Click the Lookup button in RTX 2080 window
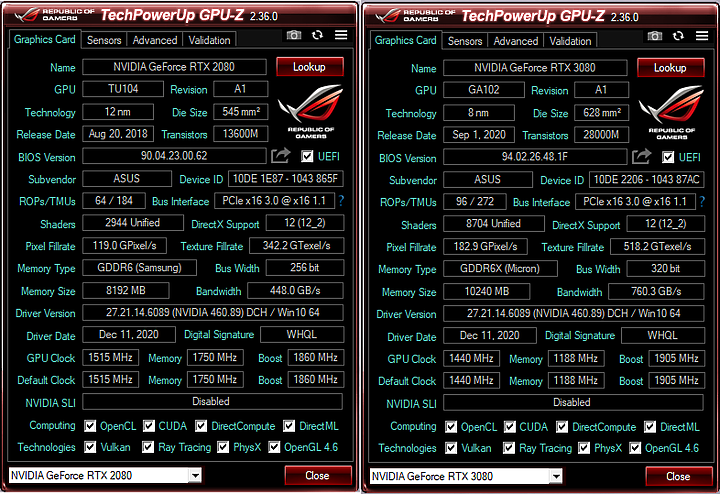 tap(309, 67)
